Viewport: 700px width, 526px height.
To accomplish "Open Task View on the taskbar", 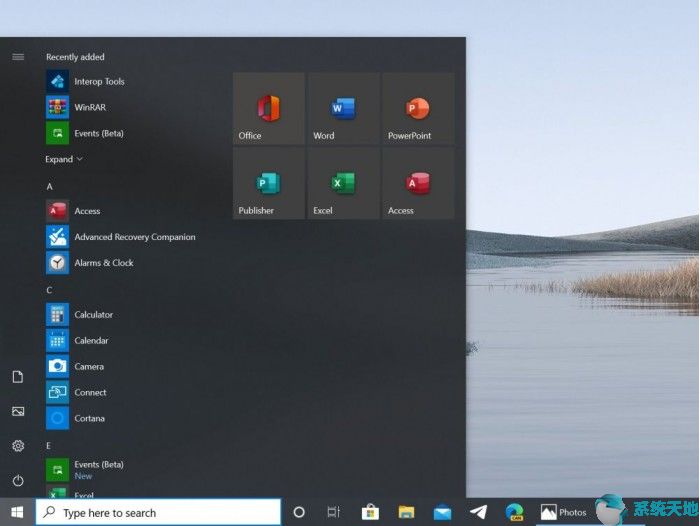I will pyautogui.click(x=333, y=512).
